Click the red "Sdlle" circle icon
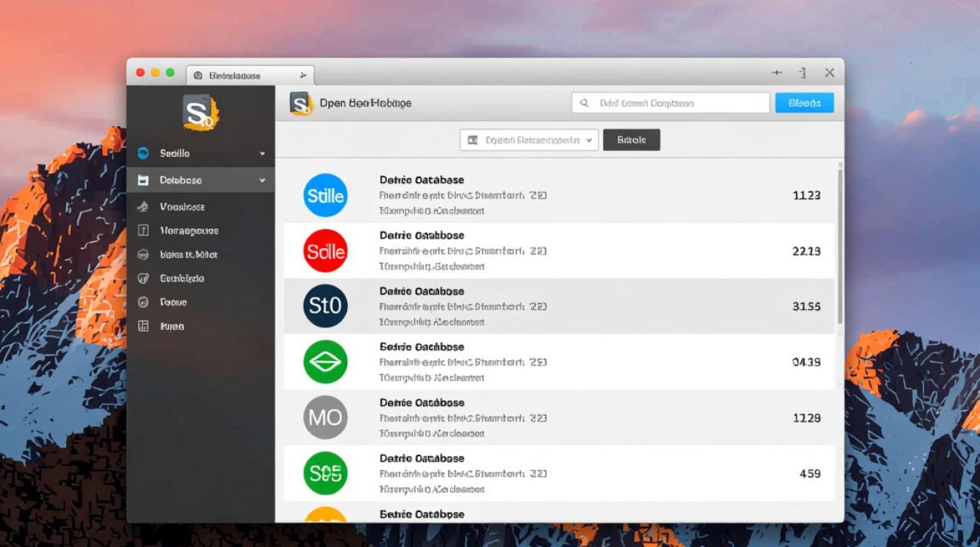The image size is (980, 547). tap(325, 251)
